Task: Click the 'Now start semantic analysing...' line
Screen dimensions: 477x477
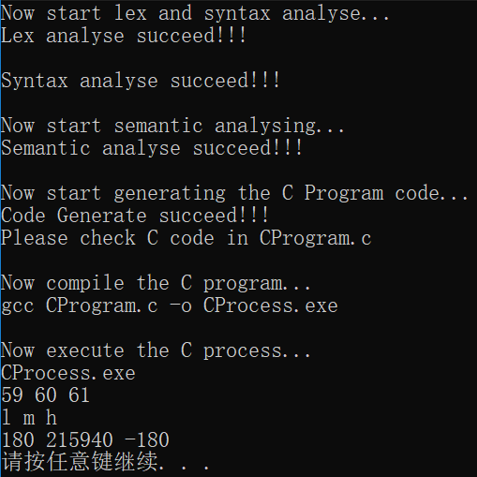Action: 173,126
